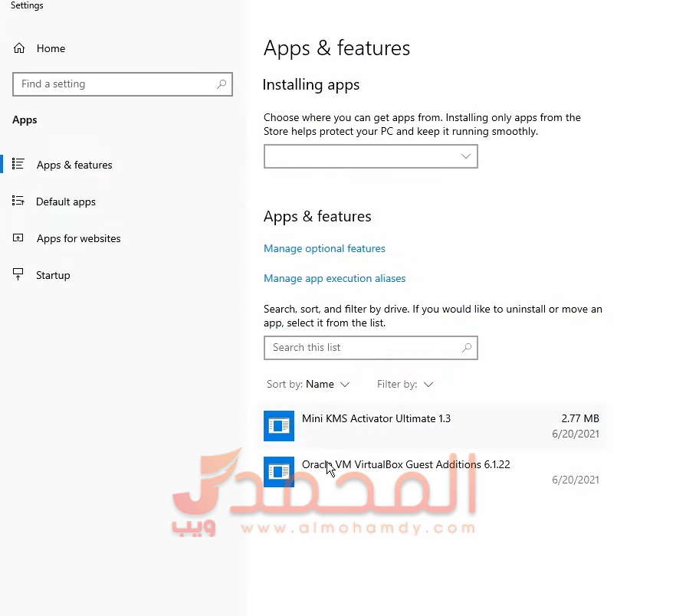Click the Apps for websites icon

[x=18, y=238]
